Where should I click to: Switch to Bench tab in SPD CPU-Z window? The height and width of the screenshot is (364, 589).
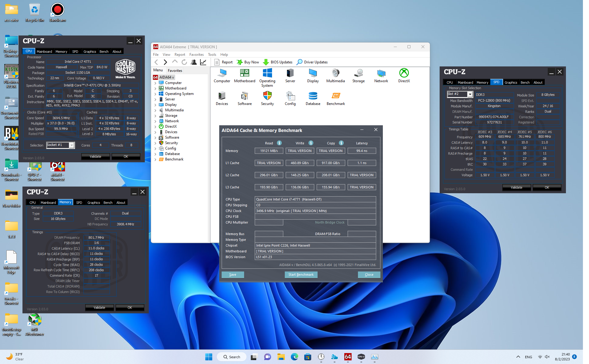click(525, 83)
